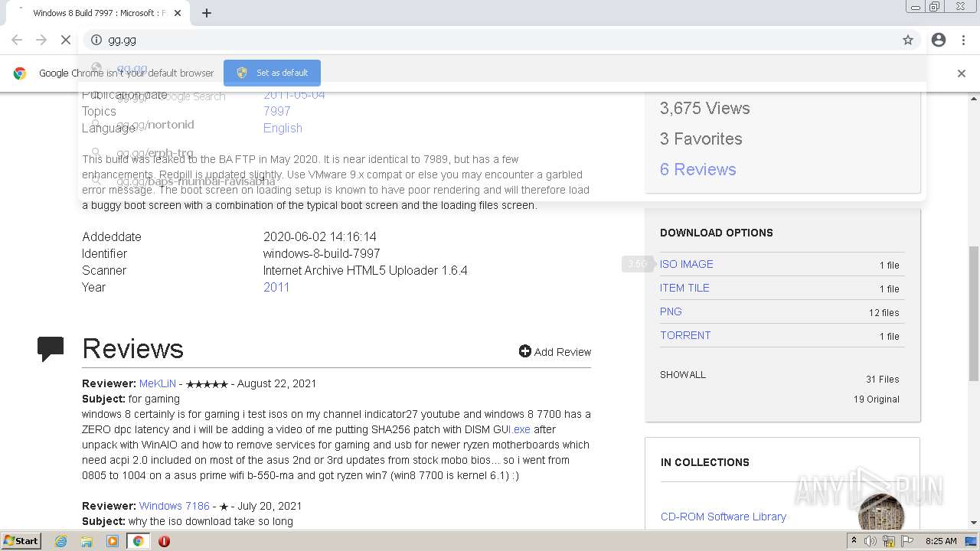This screenshot has width=980, height=551.
Task: Click the 3 Favorites text
Action: [701, 139]
